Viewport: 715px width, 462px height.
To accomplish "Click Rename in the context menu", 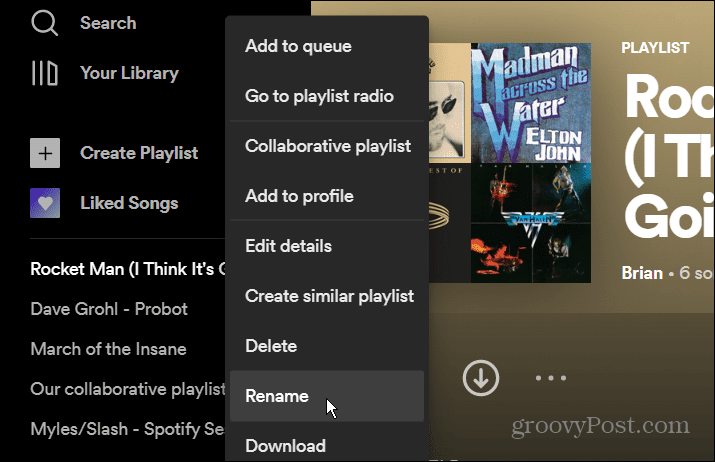I will click(x=277, y=396).
